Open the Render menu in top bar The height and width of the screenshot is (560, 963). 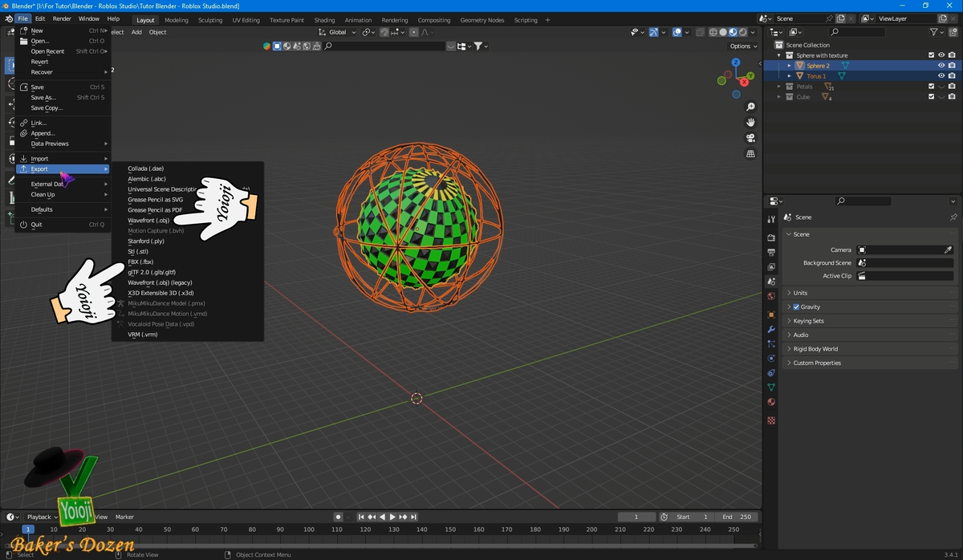(x=62, y=18)
